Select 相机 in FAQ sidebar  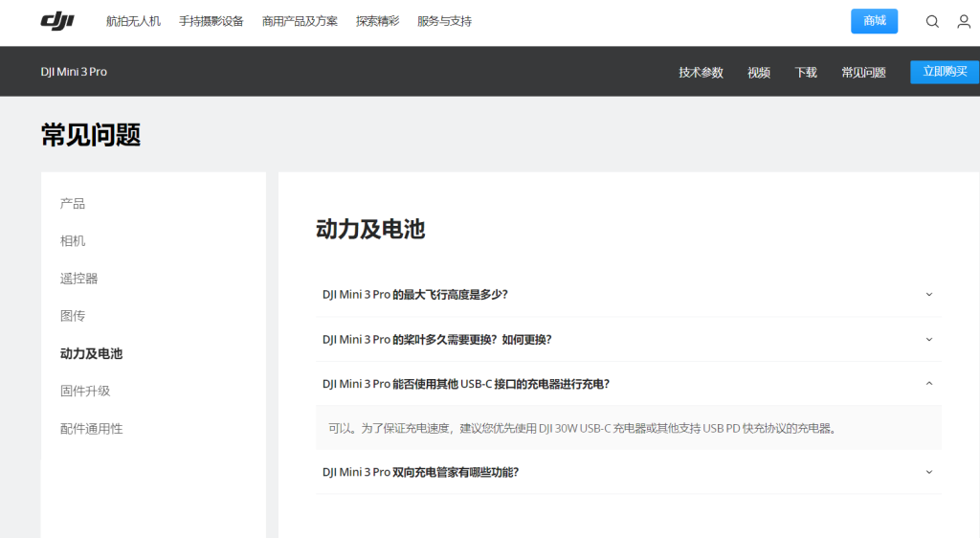(73, 241)
